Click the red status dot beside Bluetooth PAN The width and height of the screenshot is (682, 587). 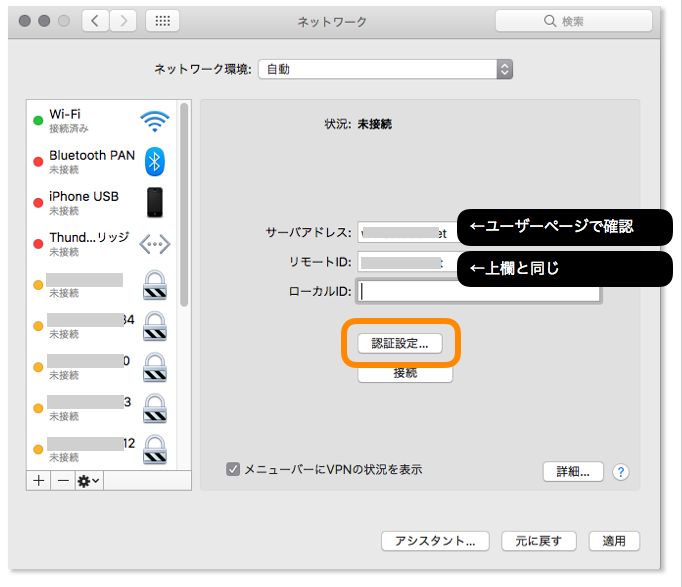(x=38, y=162)
